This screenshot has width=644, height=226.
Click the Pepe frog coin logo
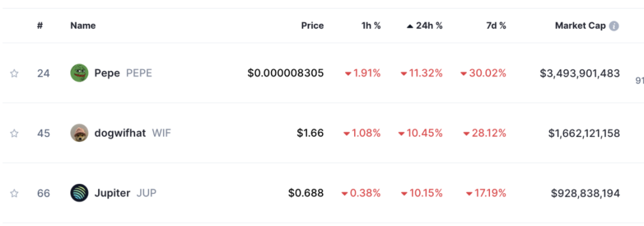click(79, 73)
